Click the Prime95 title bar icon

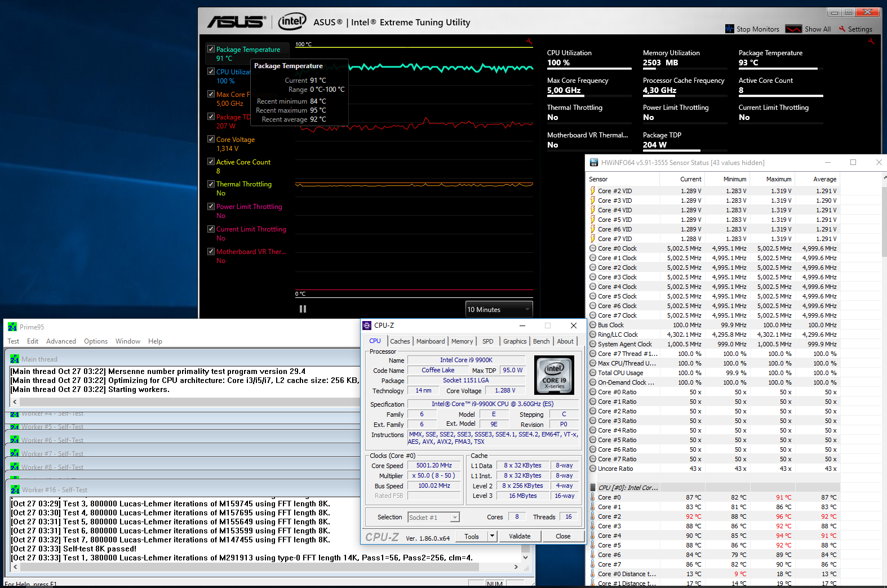point(12,327)
